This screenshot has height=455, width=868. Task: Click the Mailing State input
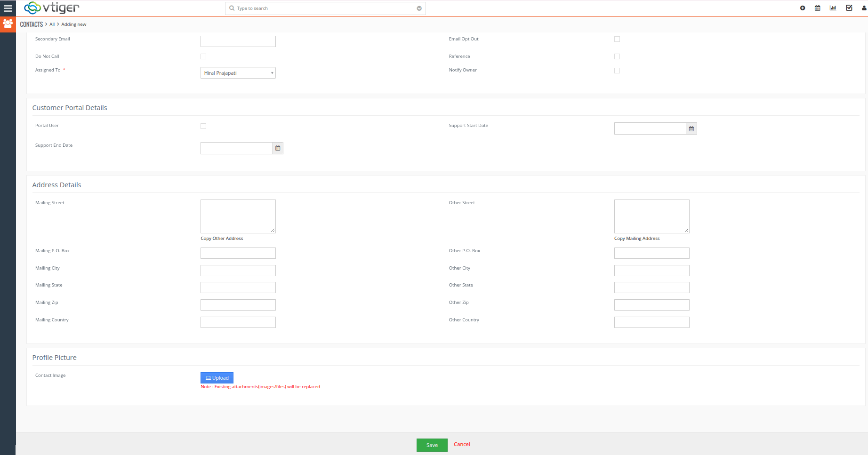(x=238, y=287)
